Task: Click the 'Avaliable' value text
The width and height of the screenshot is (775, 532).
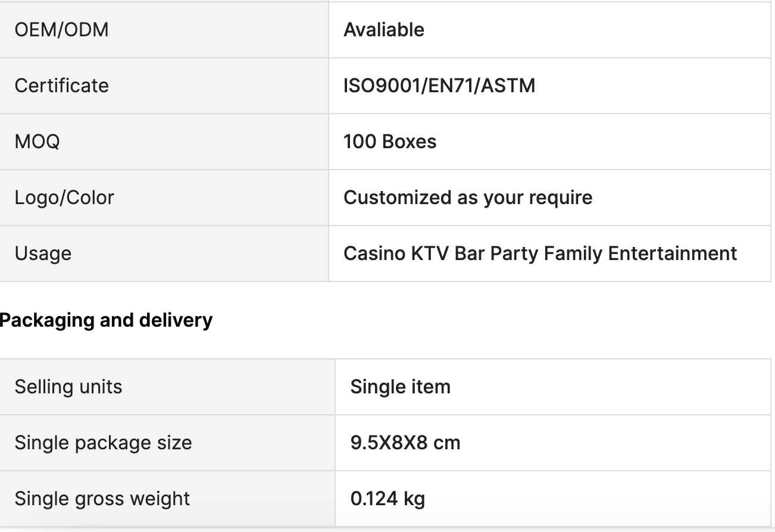Action: pos(384,30)
